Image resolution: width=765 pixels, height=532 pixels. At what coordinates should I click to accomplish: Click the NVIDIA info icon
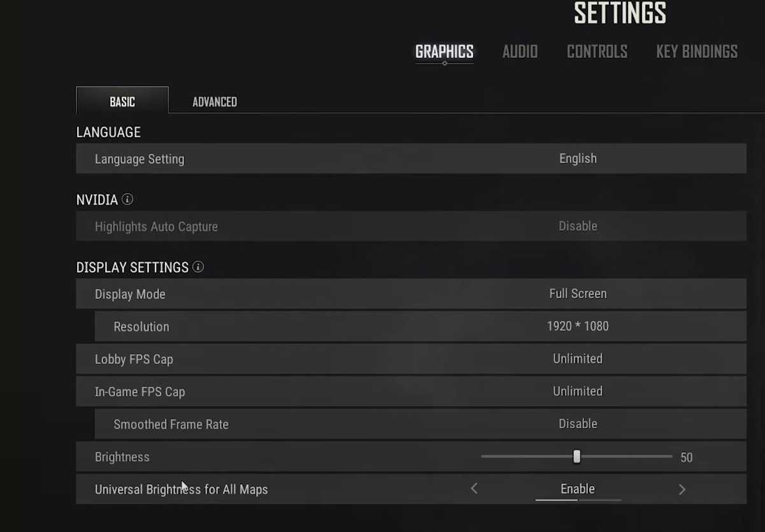click(127, 199)
